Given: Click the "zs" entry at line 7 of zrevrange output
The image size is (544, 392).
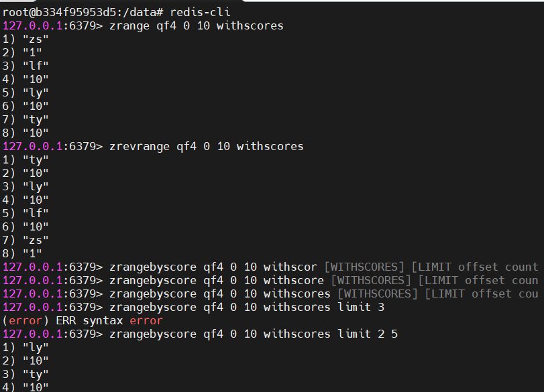Looking at the screenshot, I should [x=36, y=240].
